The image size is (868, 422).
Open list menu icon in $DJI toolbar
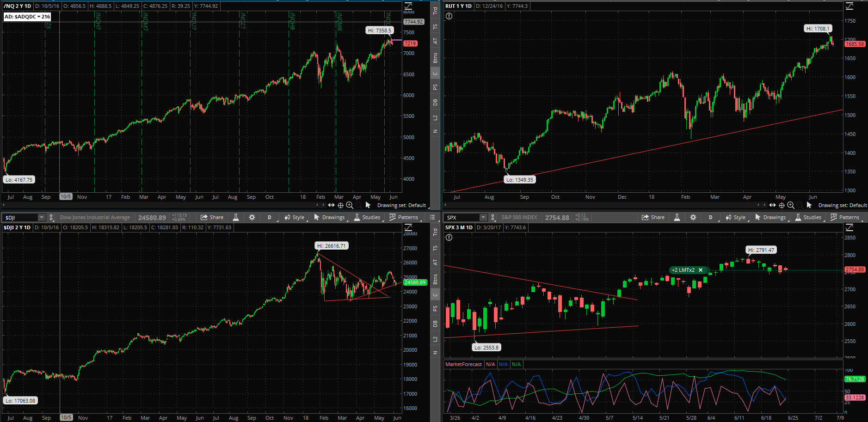[x=432, y=217]
